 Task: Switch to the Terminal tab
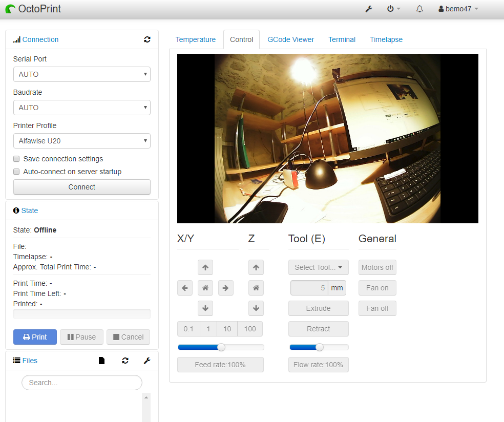[342, 39]
